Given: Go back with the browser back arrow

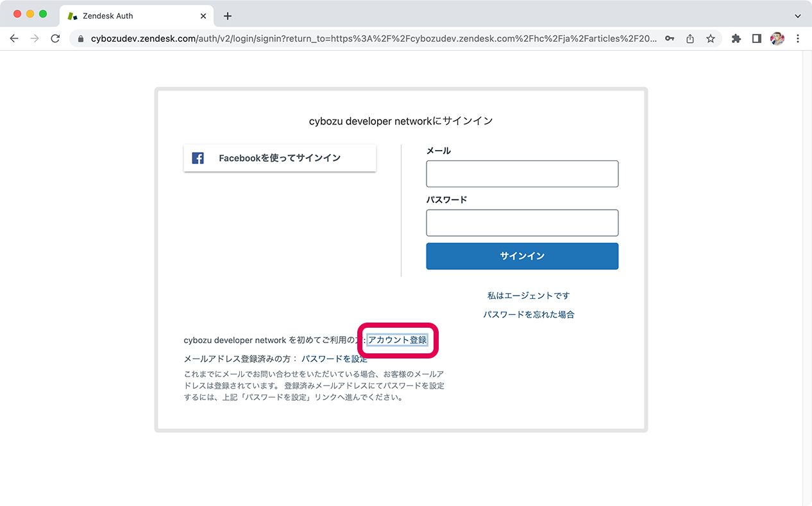Looking at the screenshot, I should [x=14, y=38].
